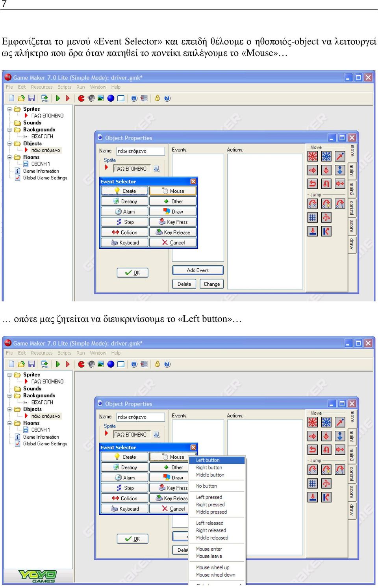The image size is (378, 588).
Task: Collapse the Sprites folder in second screenshot tree
Action: tap(10, 375)
